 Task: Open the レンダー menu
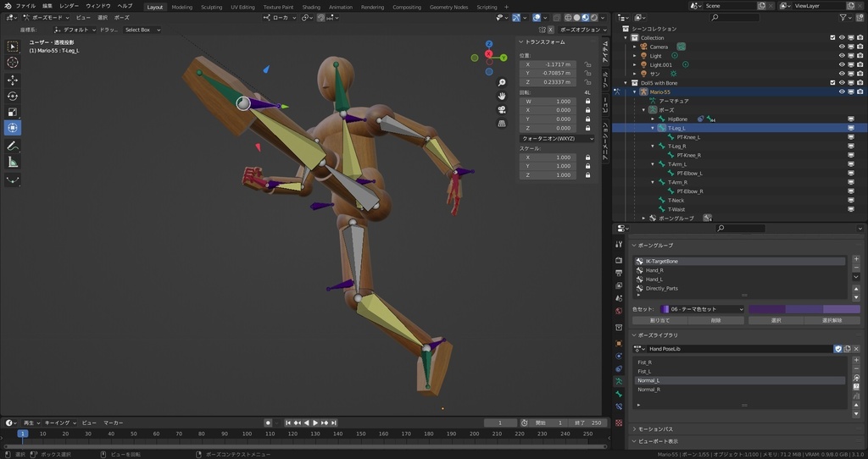[69, 6]
